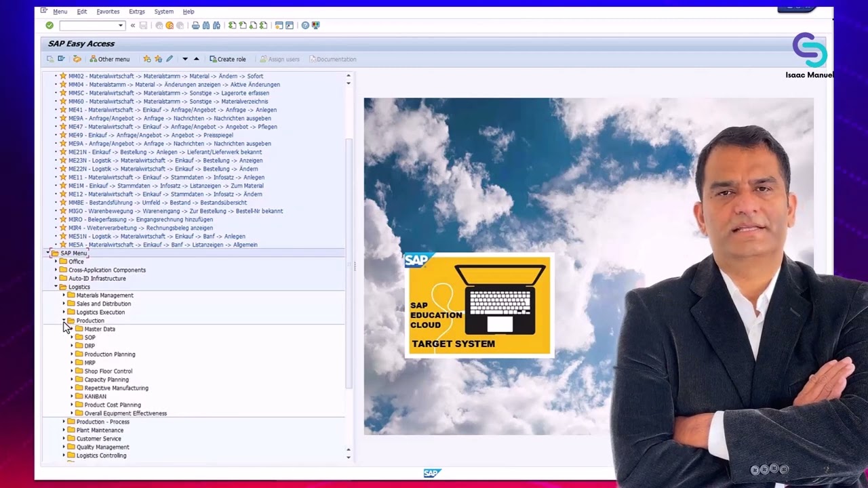
Task: Click the green Enter checkmark icon
Action: 50,26
